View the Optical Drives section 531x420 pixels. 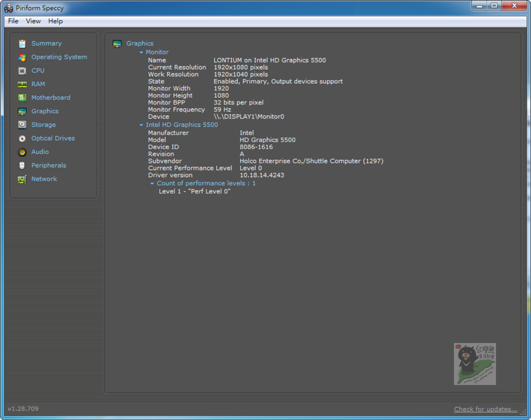[53, 138]
